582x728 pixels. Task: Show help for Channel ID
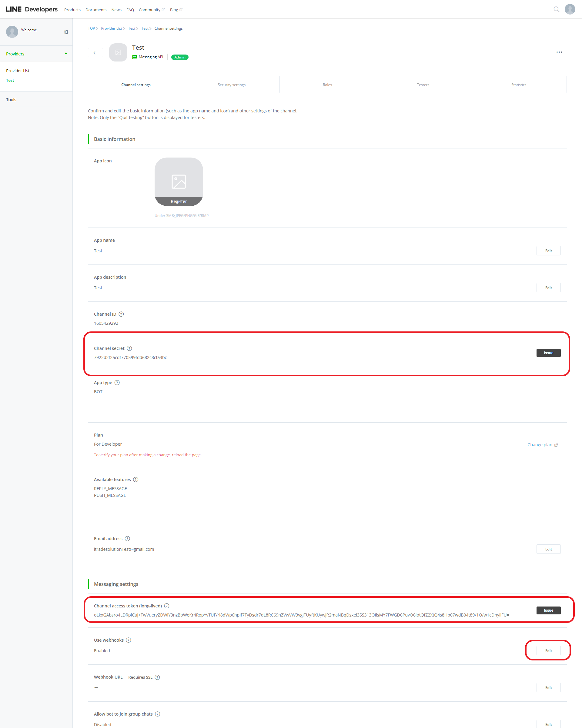(x=121, y=314)
